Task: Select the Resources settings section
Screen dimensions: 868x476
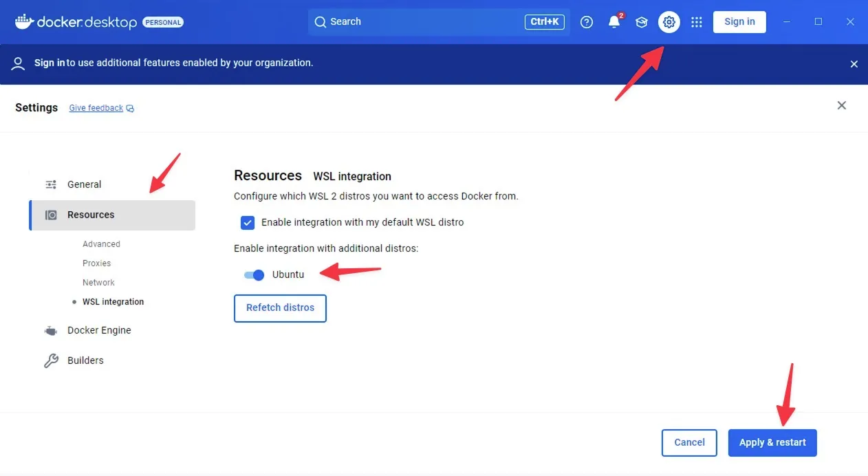Action: [x=112, y=215]
